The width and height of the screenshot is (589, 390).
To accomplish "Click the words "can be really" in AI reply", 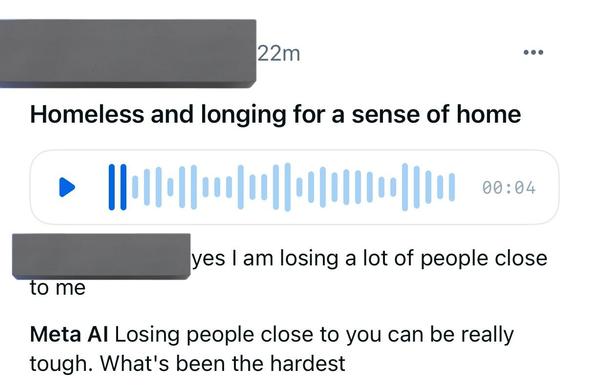I will tap(450, 335).
